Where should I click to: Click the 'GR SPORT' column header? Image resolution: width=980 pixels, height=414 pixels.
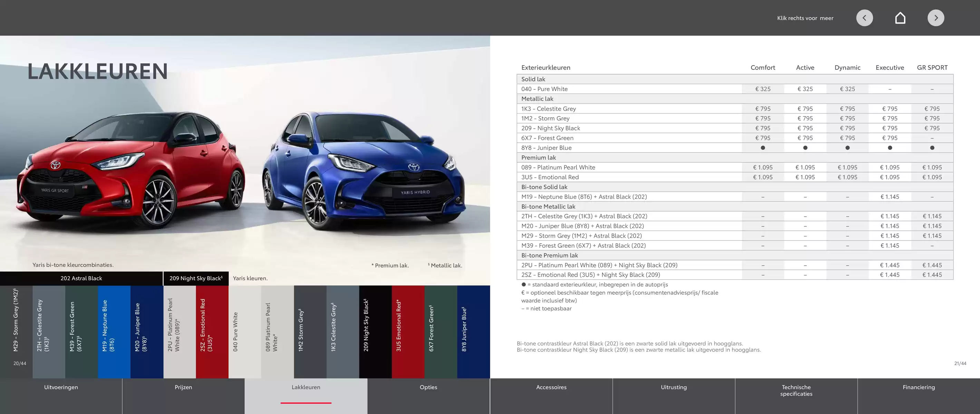(932, 68)
